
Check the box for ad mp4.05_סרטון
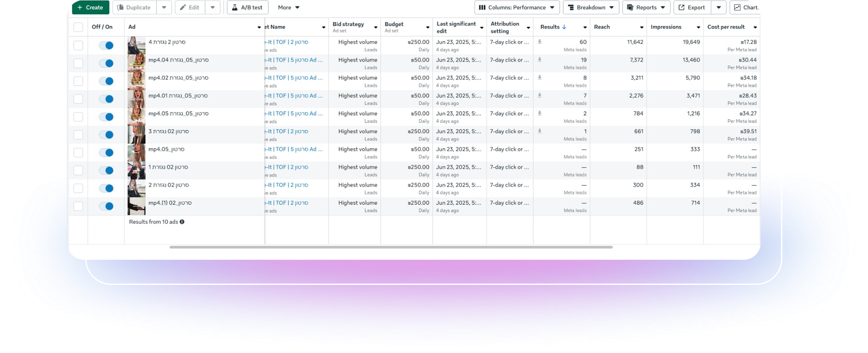78,153
